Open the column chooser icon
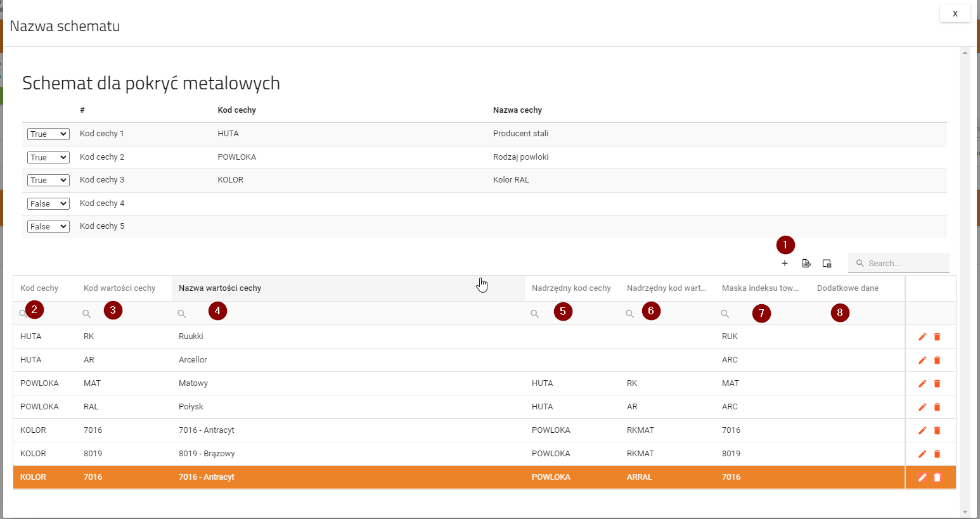The image size is (980, 519). [x=827, y=264]
